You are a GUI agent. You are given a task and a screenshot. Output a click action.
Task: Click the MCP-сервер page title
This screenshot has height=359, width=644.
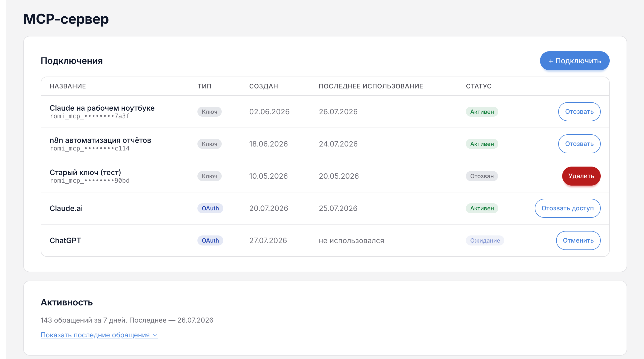click(66, 19)
